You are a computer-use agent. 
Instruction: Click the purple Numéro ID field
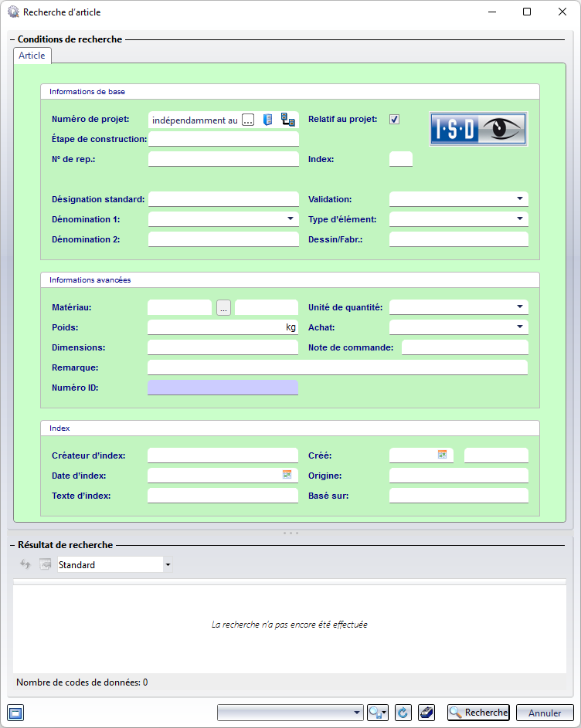point(223,388)
